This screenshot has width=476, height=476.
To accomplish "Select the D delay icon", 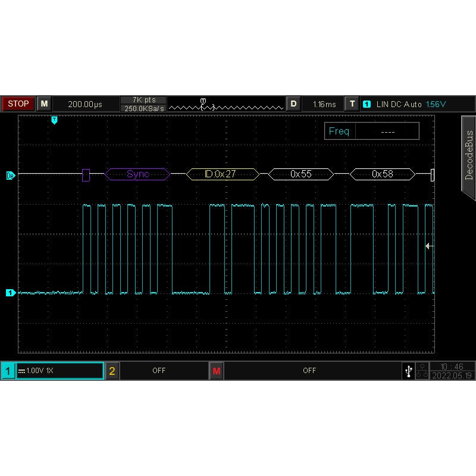I will tap(293, 104).
